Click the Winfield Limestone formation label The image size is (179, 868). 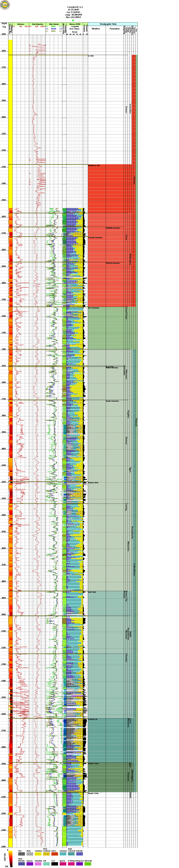tap(113, 228)
